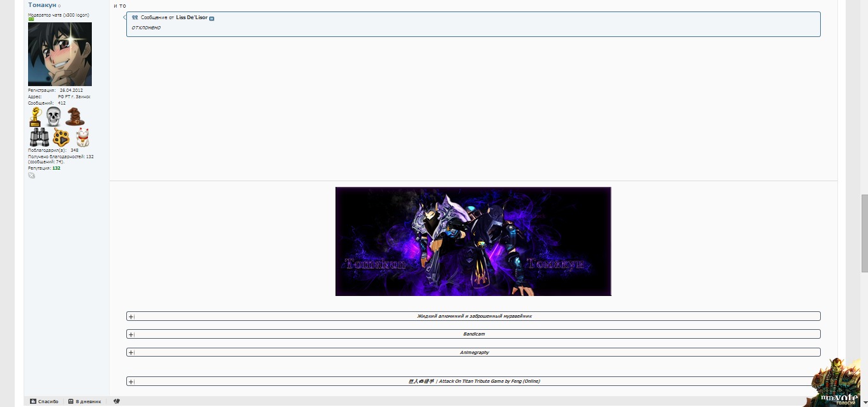Click the orange paw print award
Image resolution: width=868 pixels, height=407 pixels.
[x=61, y=137]
